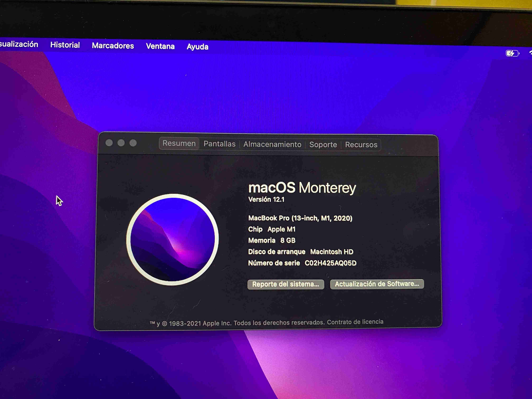Click the gray close window button

(x=109, y=143)
